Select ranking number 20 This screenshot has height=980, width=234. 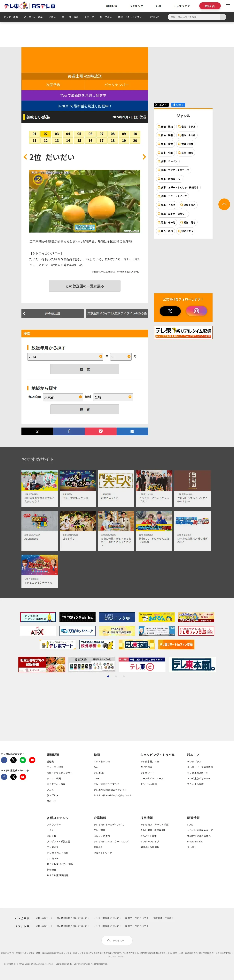(135, 141)
